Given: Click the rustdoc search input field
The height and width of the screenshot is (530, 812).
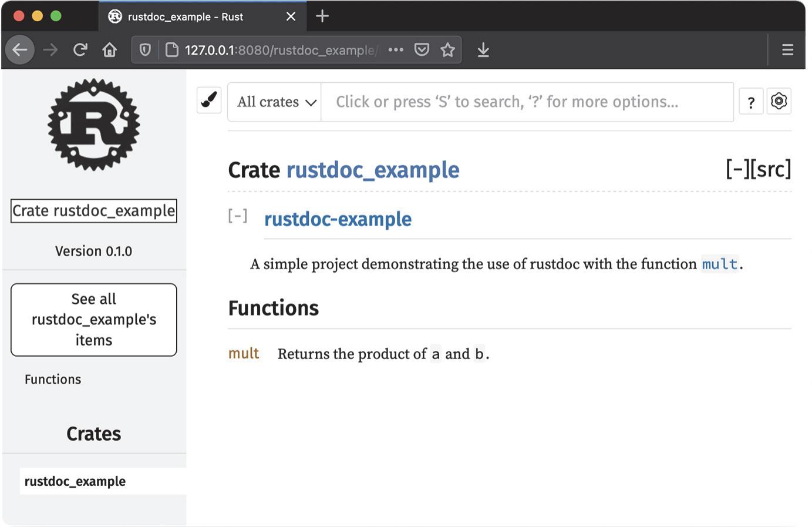Looking at the screenshot, I should point(527,102).
